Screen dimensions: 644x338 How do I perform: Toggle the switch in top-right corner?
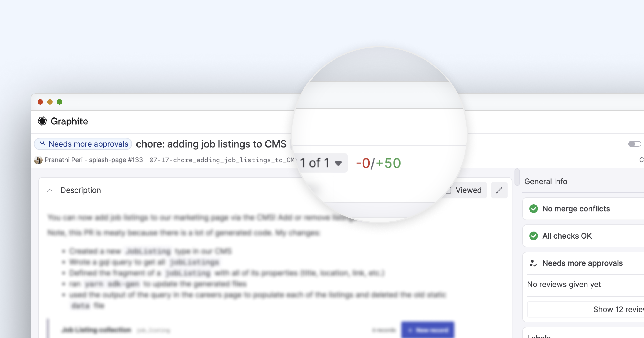[x=635, y=144]
